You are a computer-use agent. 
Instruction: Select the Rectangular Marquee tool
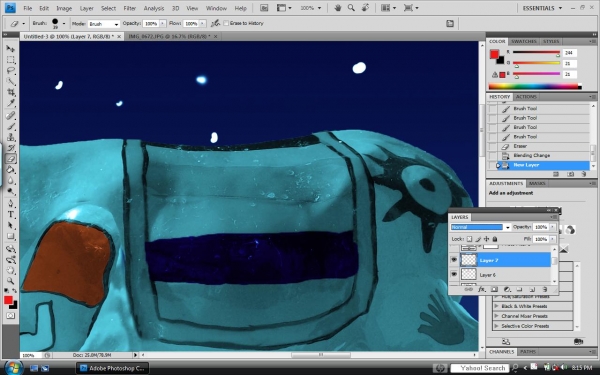pos(10,60)
